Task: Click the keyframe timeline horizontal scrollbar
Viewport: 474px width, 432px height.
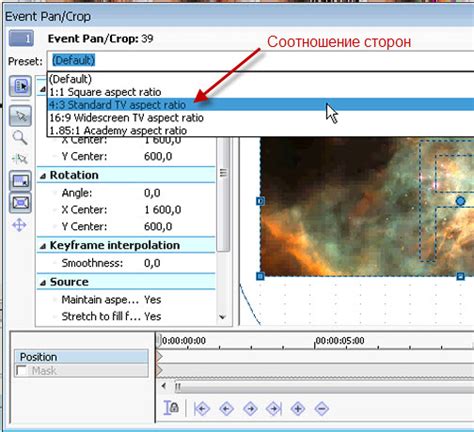Action: coord(323,387)
